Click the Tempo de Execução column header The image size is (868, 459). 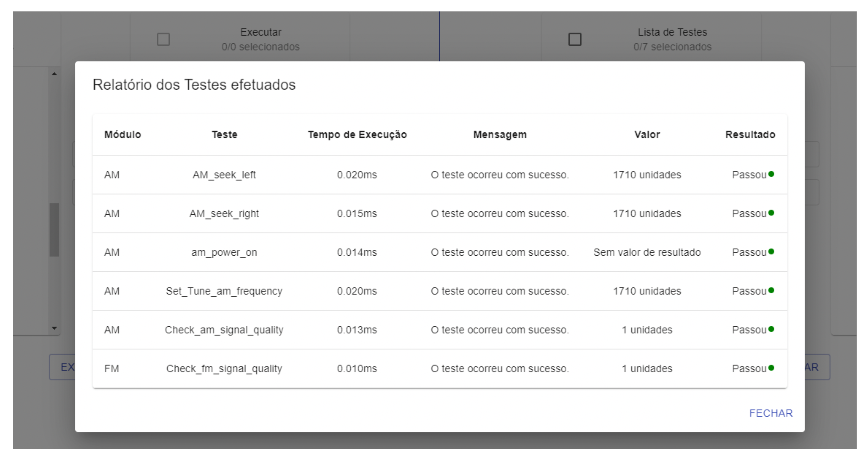coord(357,134)
